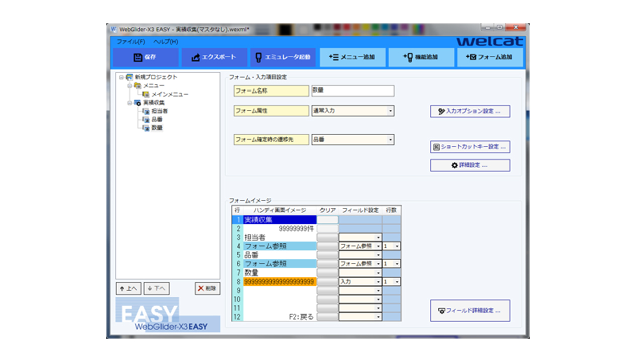This screenshot has height=362, width=644.
Task: Launch the エミュレータ起動 emulator button
Action: (x=283, y=57)
